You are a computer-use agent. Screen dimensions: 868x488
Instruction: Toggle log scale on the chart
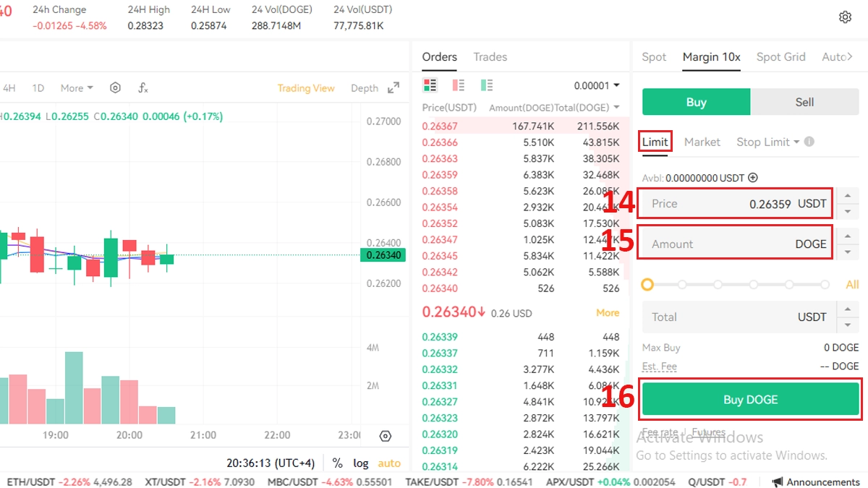(360, 463)
